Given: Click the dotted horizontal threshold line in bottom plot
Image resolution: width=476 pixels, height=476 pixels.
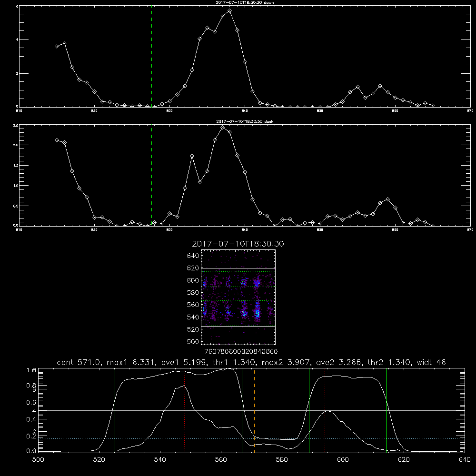Looking at the screenshot, I should click(251, 439).
